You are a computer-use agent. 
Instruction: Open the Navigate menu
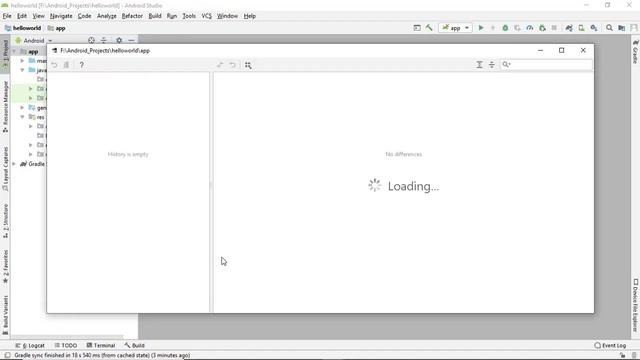(x=61, y=16)
